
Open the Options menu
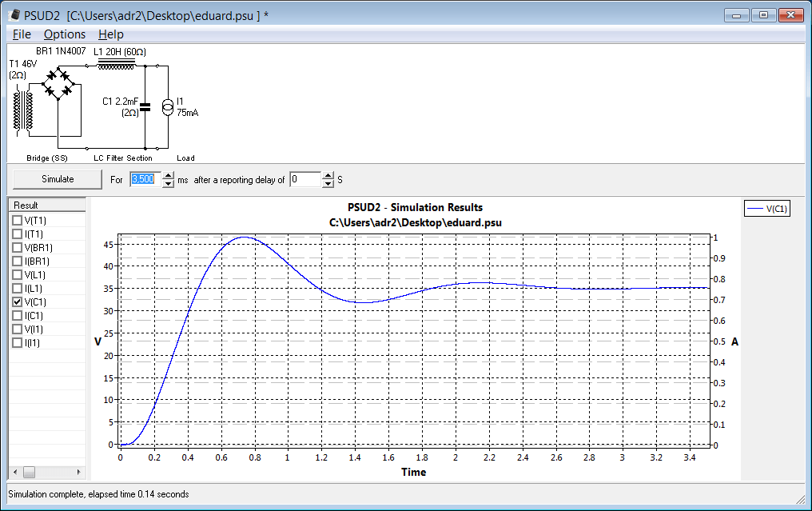[65, 34]
